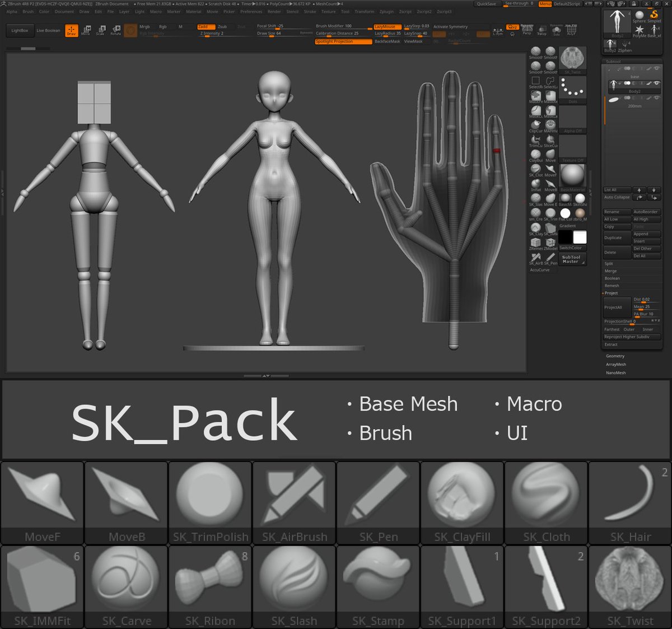Toggle BackfaceMask option
The image size is (672, 629).
(387, 41)
